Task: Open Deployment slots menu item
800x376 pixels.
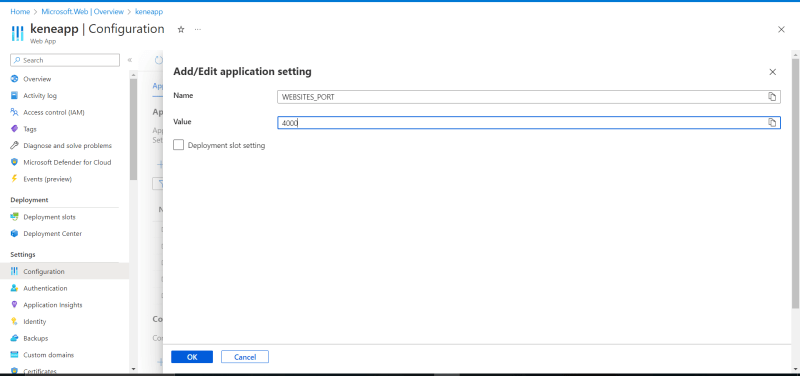Action: click(x=49, y=217)
